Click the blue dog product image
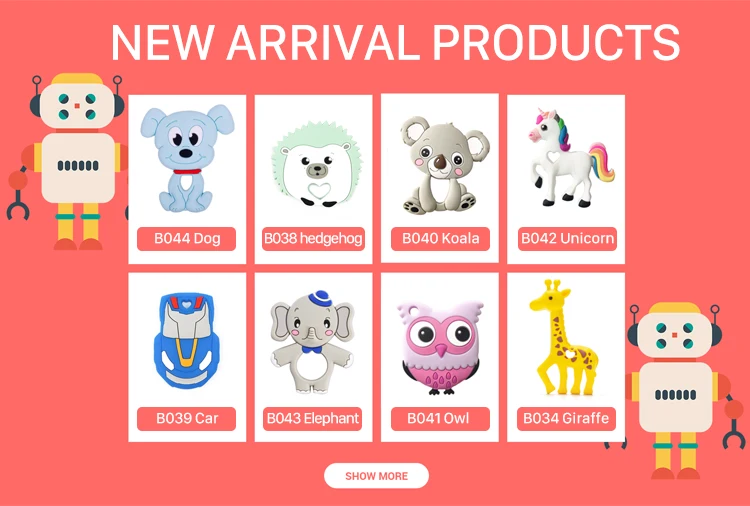This screenshot has width=750, height=506. pos(187,158)
